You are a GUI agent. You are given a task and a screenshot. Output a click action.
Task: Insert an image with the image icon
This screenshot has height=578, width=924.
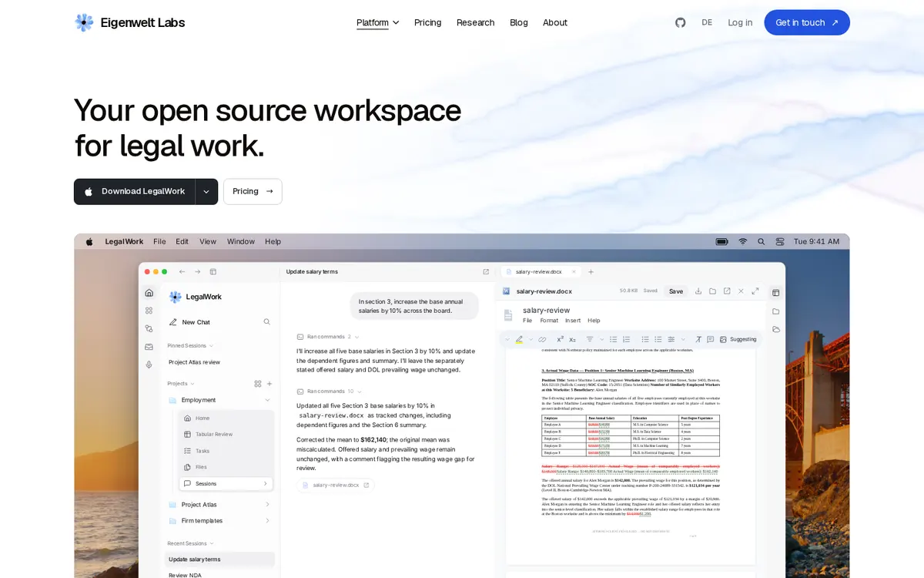click(x=723, y=339)
